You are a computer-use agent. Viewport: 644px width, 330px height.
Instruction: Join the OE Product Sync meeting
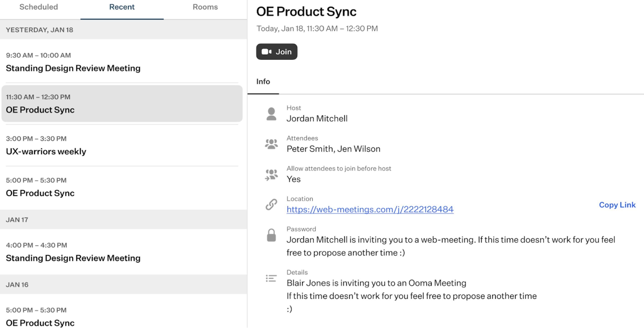click(x=277, y=52)
